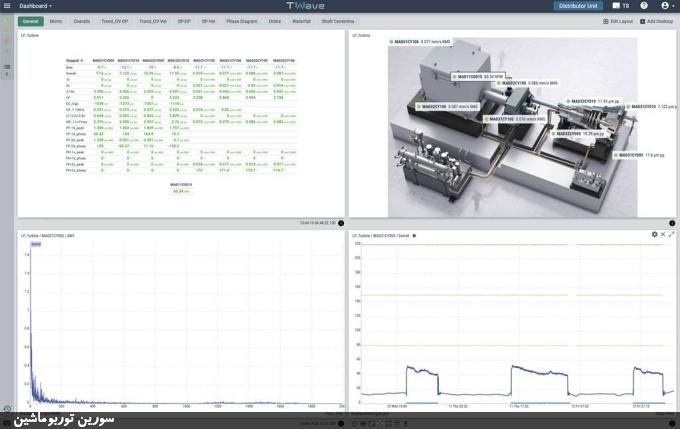Open the Shaft Centerline tab
Image resolution: width=680 pixels, height=429 pixels.
pyautogui.click(x=339, y=21)
